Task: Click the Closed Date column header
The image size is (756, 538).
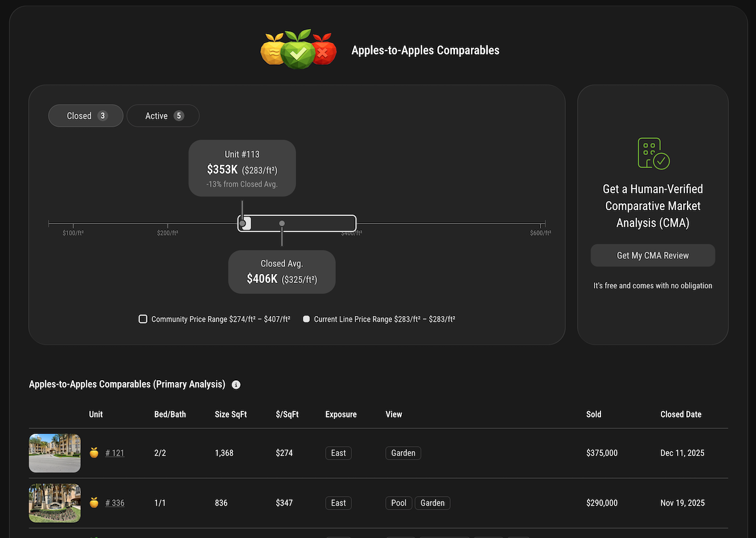Action: point(681,414)
